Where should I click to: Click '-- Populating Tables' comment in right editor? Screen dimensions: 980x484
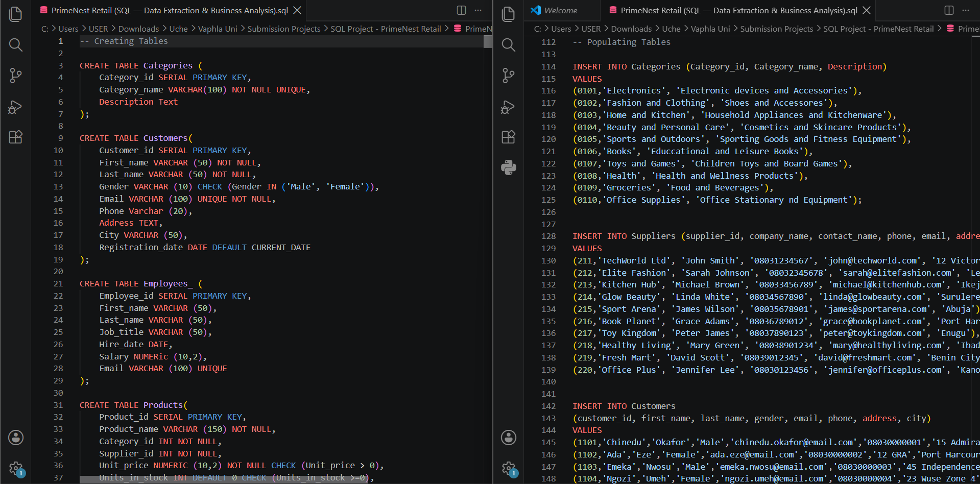(622, 42)
